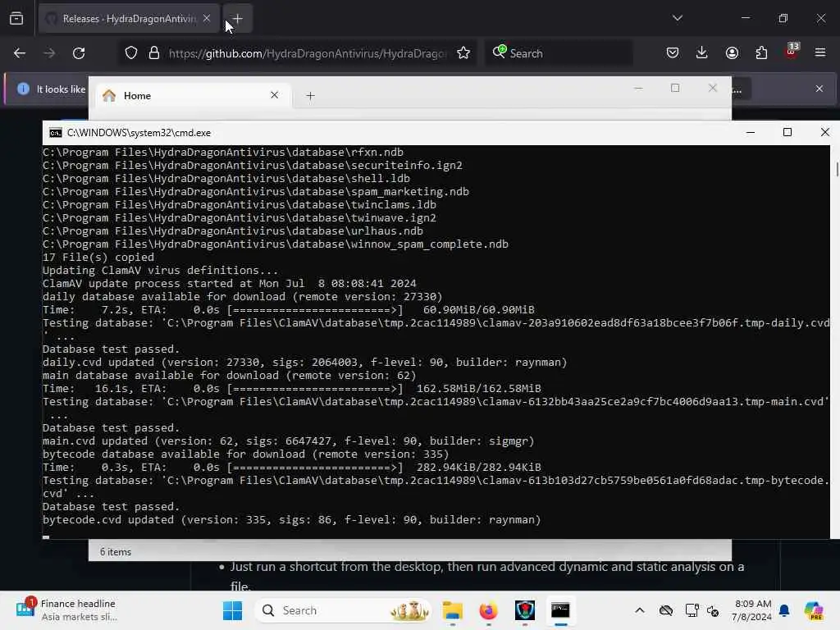Screen dimensions: 840x630
Task: Show site security padlock information
Action: [154, 53]
